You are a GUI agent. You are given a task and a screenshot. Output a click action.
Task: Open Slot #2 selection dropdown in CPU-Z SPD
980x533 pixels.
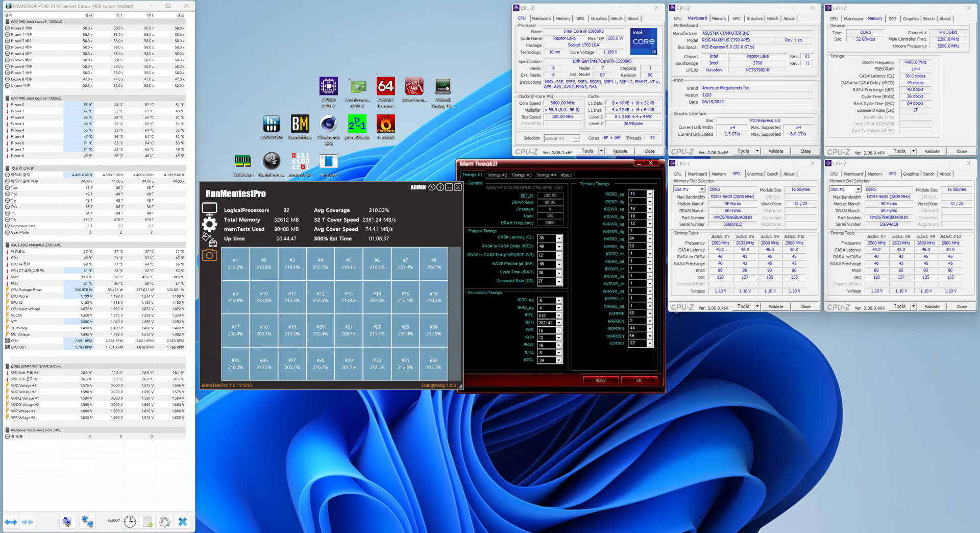coord(859,189)
